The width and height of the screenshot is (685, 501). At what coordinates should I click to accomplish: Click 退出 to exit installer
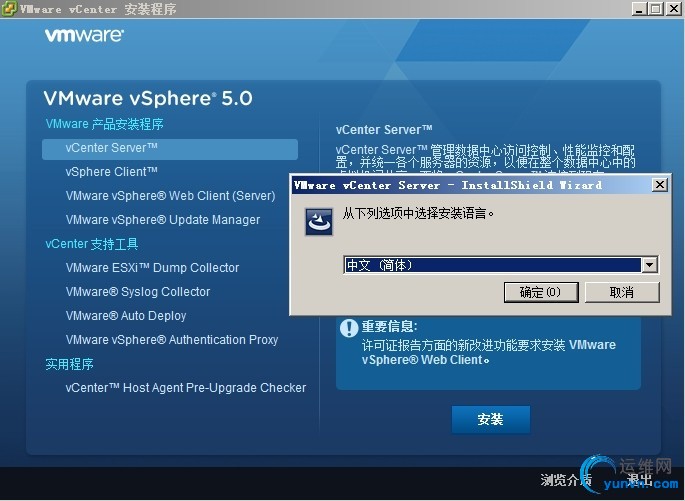pos(640,480)
